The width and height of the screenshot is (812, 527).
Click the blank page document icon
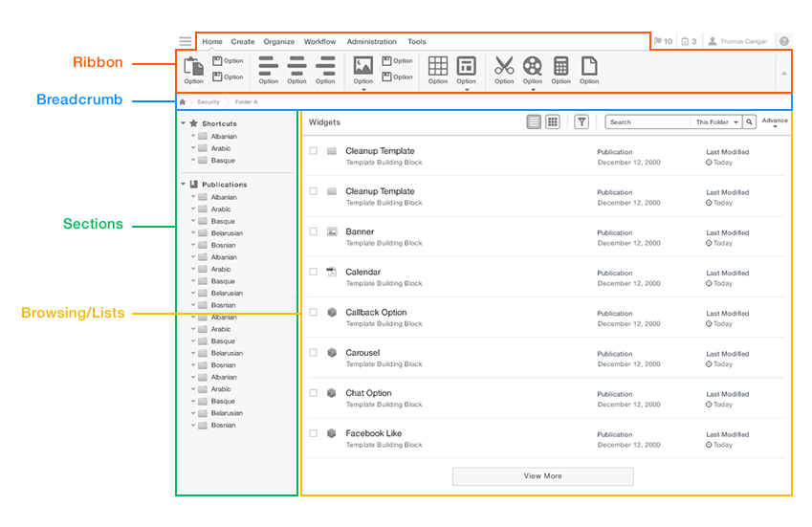coord(589,66)
